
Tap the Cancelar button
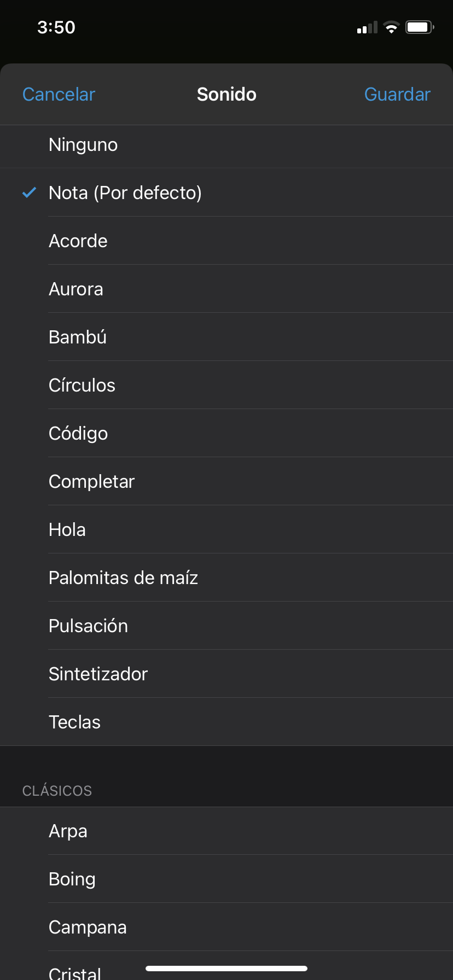pyautogui.click(x=59, y=95)
